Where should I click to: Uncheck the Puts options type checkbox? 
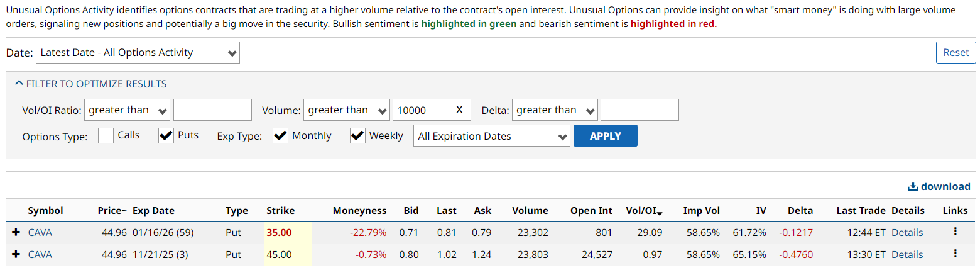tap(166, 135)
